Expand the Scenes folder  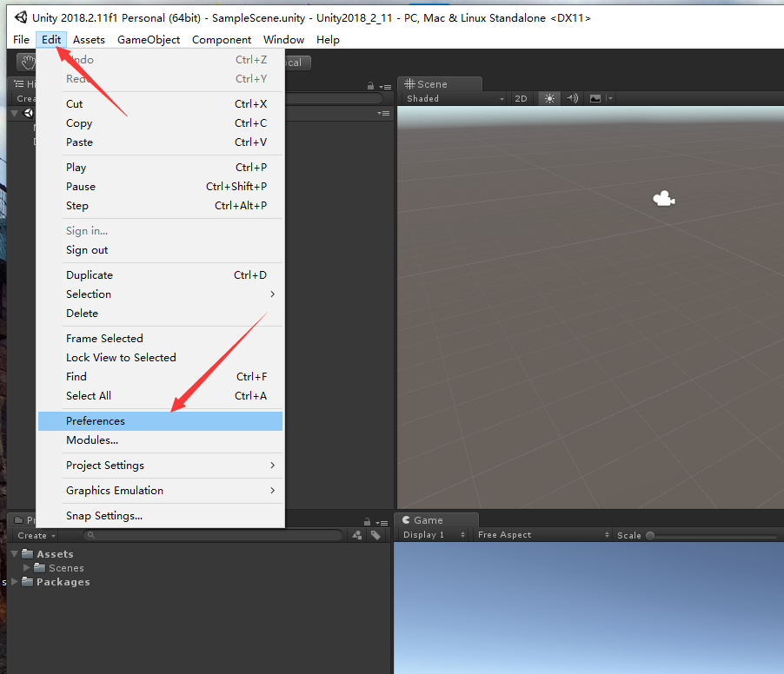(x=26, y=567)
